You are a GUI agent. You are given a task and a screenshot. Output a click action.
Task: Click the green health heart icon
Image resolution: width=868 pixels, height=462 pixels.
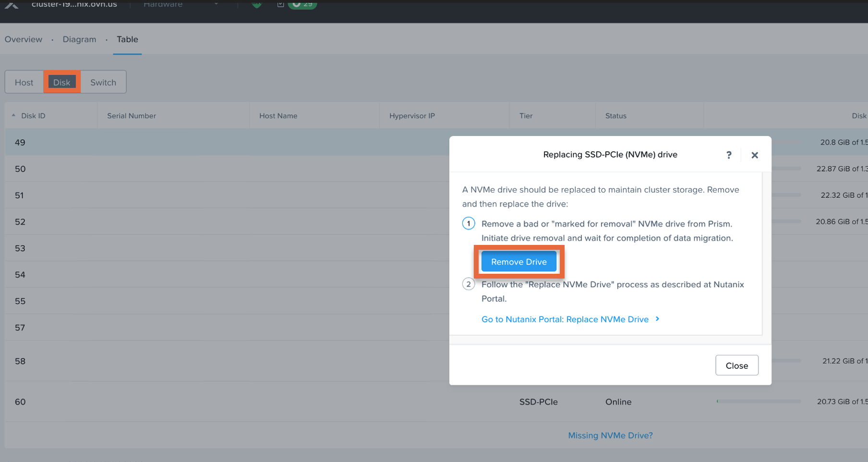pos(257,5)
